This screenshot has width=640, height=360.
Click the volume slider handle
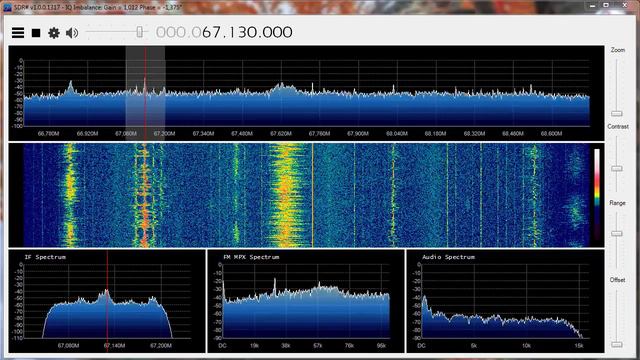coord(140,32)
